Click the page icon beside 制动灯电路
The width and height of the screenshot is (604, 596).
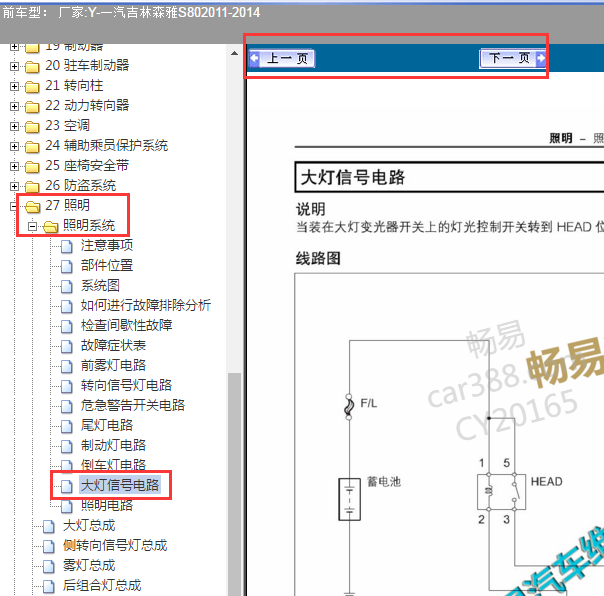coord(67,447)
